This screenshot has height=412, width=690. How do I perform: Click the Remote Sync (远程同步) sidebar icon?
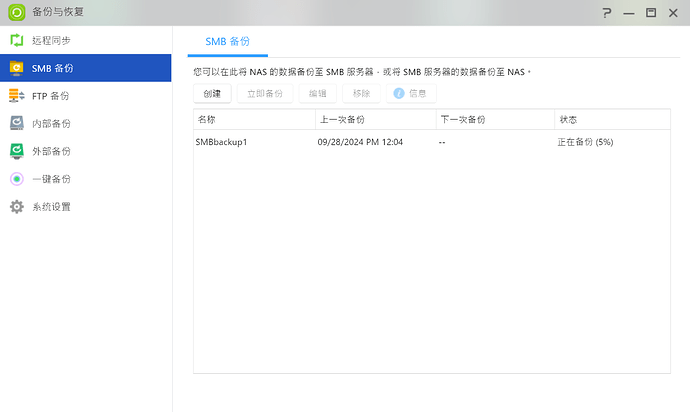coord(16,41)
